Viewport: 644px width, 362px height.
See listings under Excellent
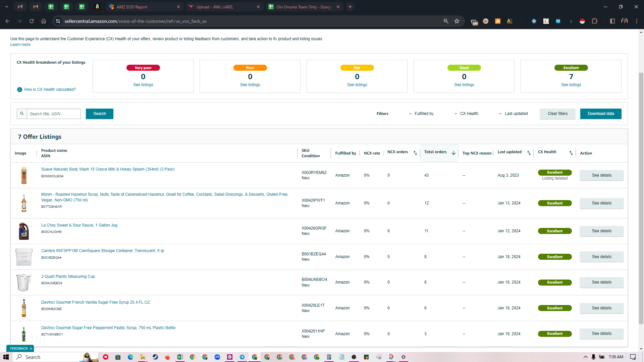tap(571, 85)
